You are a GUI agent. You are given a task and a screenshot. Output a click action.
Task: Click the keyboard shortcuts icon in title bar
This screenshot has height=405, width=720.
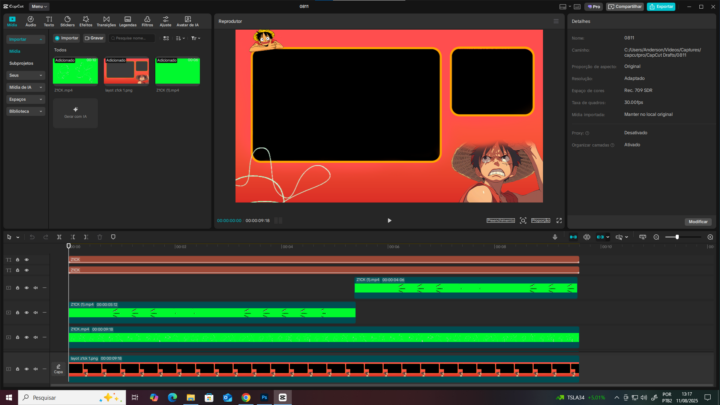tap(577, 6)
